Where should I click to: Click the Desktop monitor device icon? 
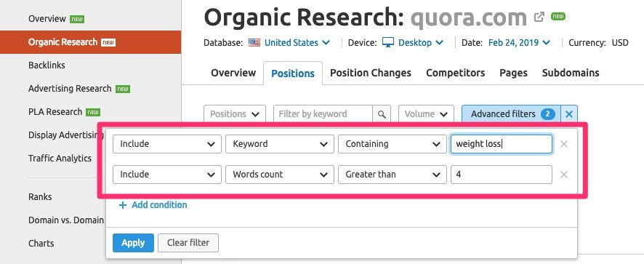[x=387, y=42]
